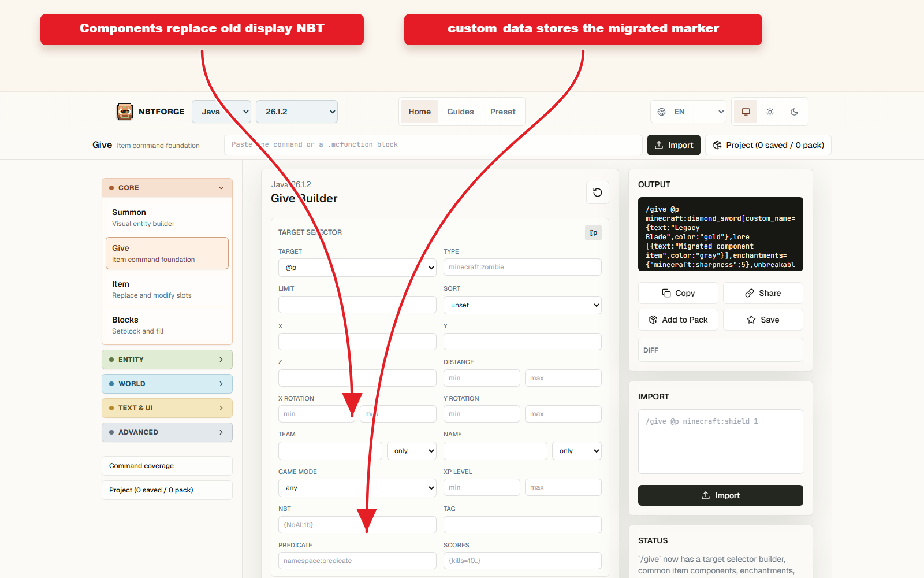Save the output command
Image resolution: width=924 pixels, height=578 pixels.
click(x=763, y=320)
